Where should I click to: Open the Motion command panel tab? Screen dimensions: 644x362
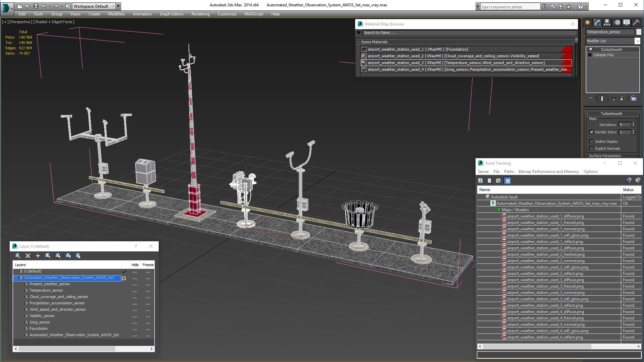tap(617, 22)
